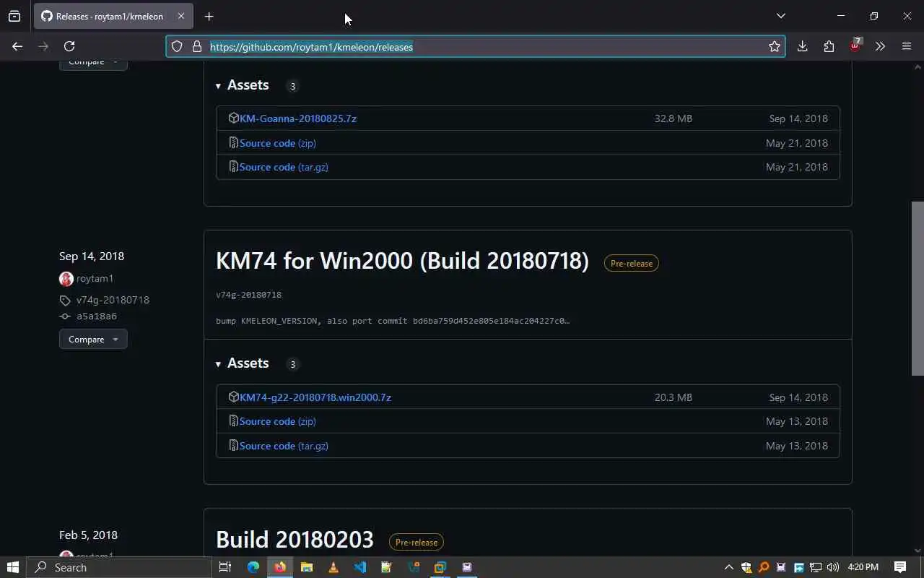Reload the current page

69,46
